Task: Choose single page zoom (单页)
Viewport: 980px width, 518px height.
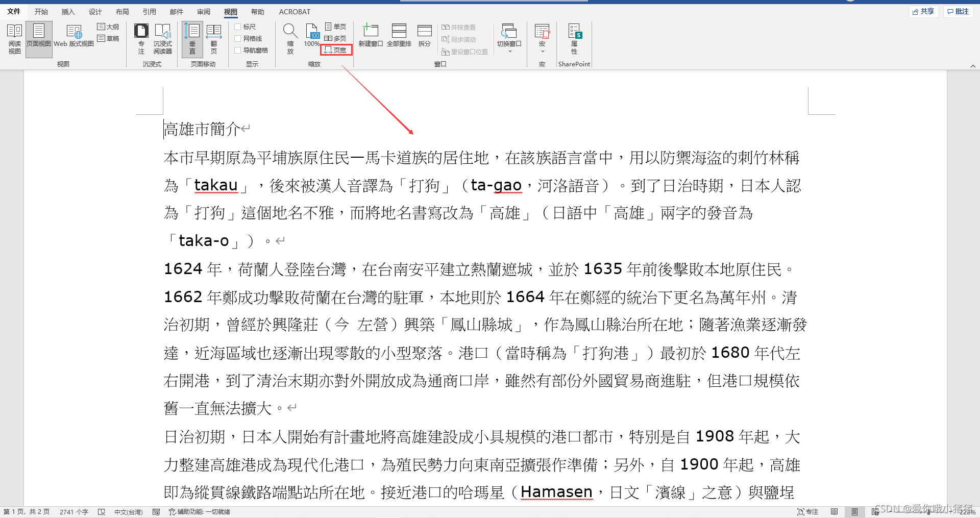Action: tap(336, 27)
